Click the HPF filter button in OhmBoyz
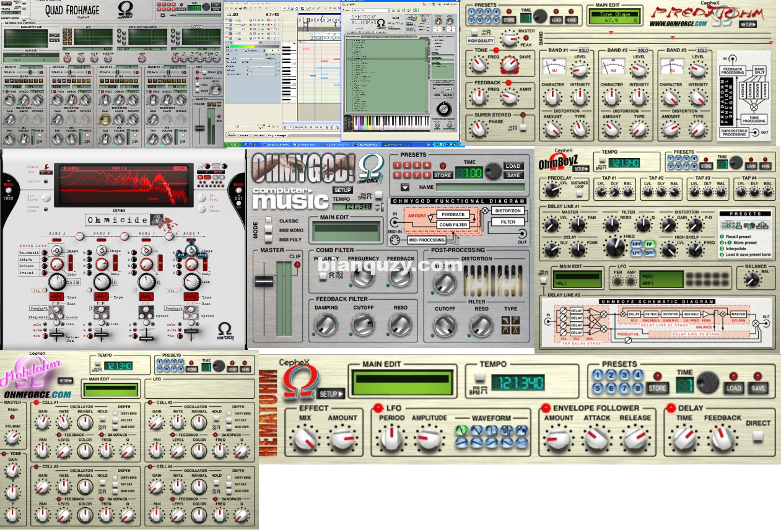This screenshot has height=532, width=781. pos(637,244)
